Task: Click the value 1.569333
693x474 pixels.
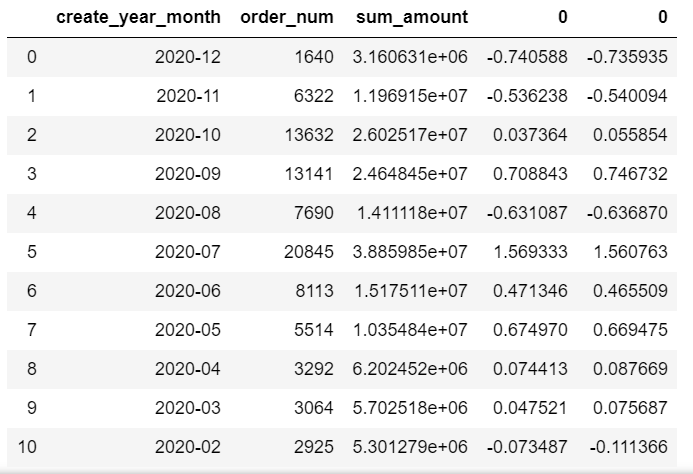Action: [530, 252]
